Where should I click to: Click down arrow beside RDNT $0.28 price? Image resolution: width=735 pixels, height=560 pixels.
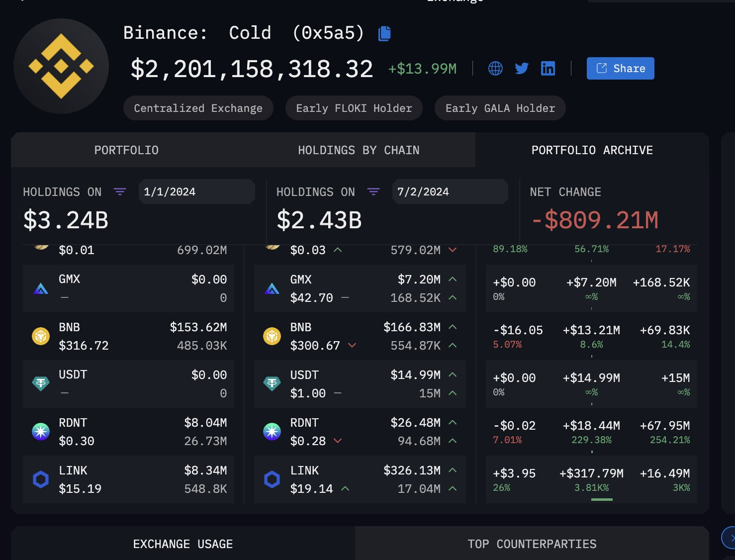[338, 441]
